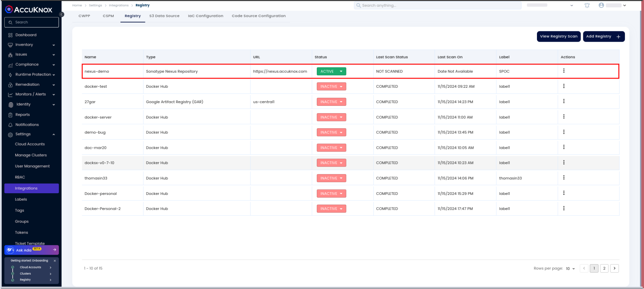Viewport: 644px width, 289px height.
Task: Open the top bar notification bell
Action: [x=587, y=5]
